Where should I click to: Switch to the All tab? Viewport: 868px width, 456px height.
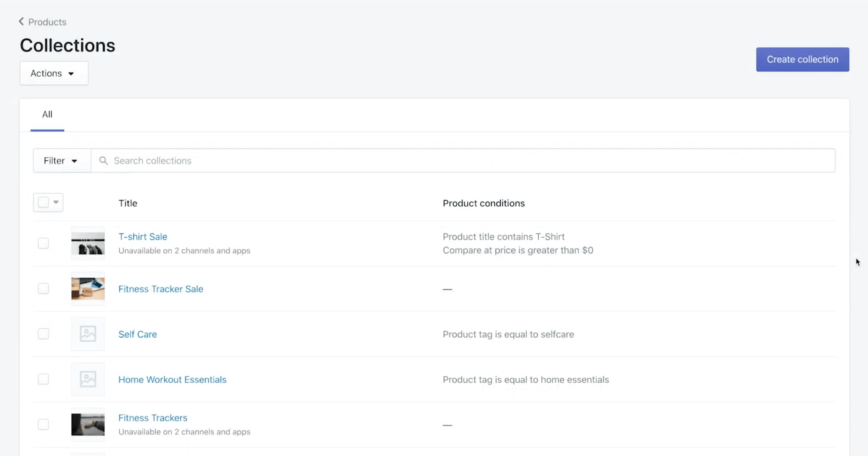(47, 115)
